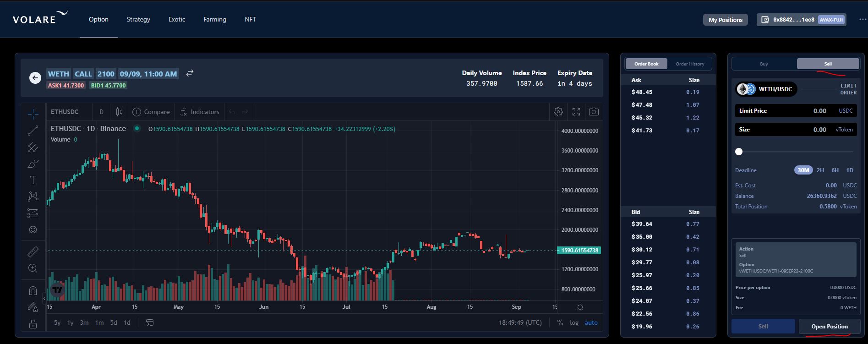Image resolution: width=868 pixels, height=344 pixels.
Task: Toggle auto scale on the chart
Action: (x=591, y=322)
